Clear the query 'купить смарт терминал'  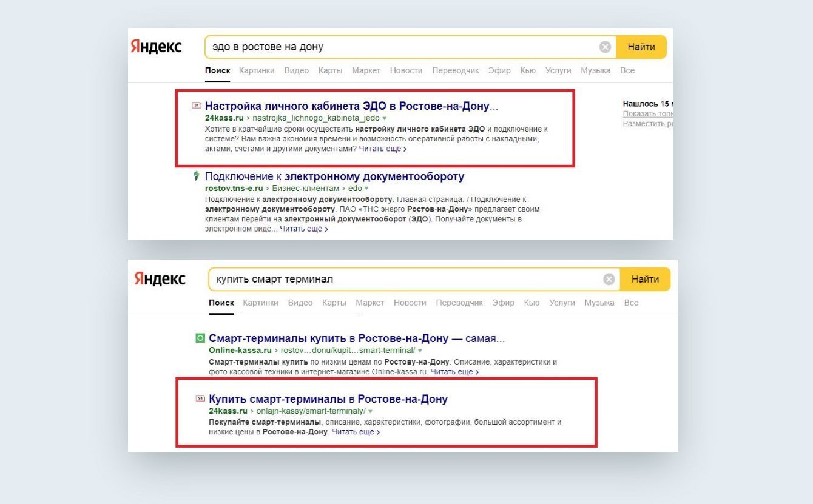(609, 279)
